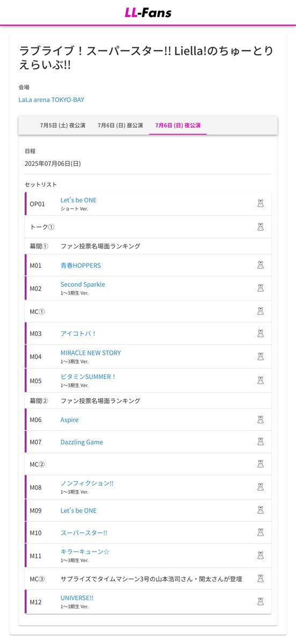
Task: Select the 7月6日 (日) 夜公演 tab
Action: pyautogui.click(x=178, y=125)
